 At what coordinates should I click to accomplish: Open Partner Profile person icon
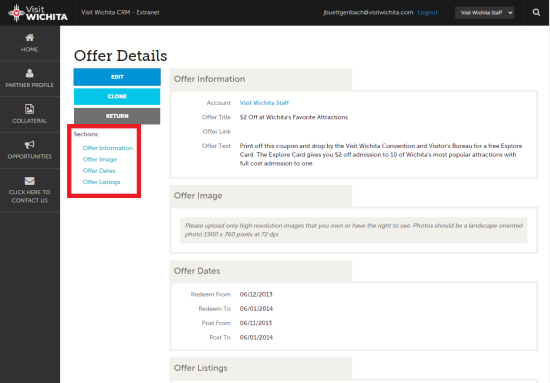(x=29, y=73)
